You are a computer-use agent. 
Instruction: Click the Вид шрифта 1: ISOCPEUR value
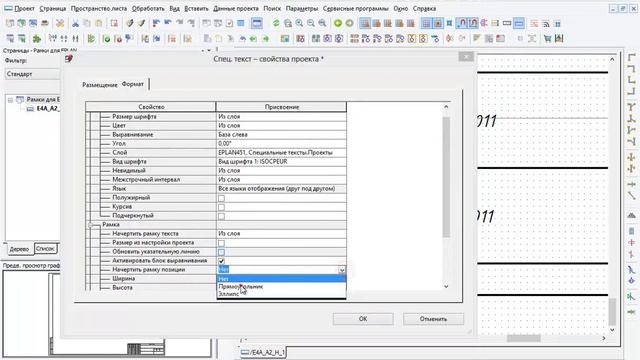coord(281,162)
